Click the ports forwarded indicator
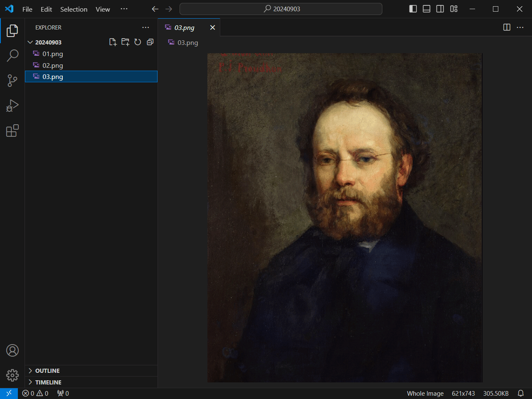Viewport: 532px width, 399px height. point(63,393)
